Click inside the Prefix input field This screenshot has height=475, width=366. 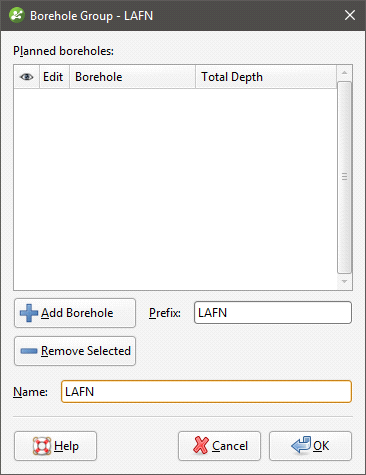pyautogui.click(x=273, y=313)
